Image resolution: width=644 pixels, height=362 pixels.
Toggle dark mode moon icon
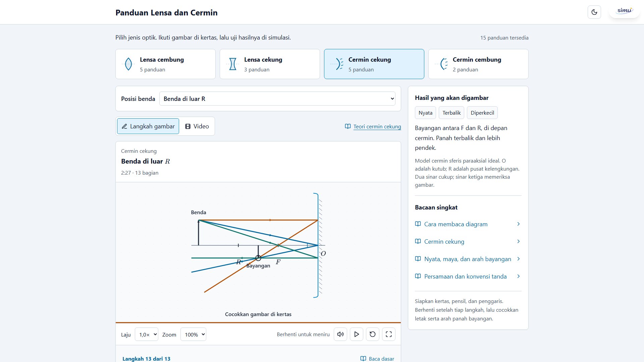tap(594, 12)
